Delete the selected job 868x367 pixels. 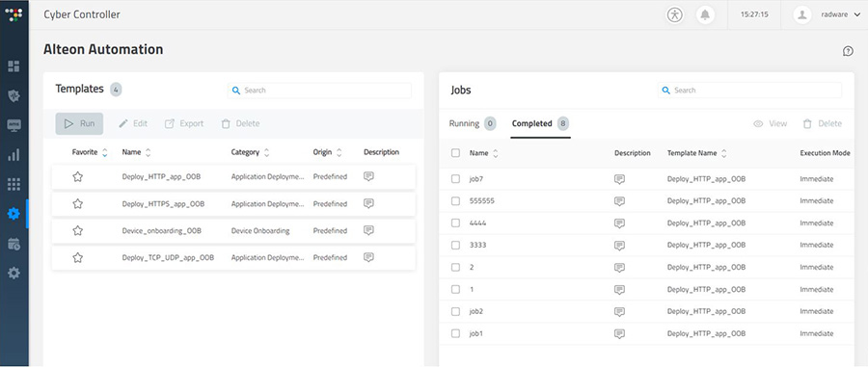click(823, 124)
